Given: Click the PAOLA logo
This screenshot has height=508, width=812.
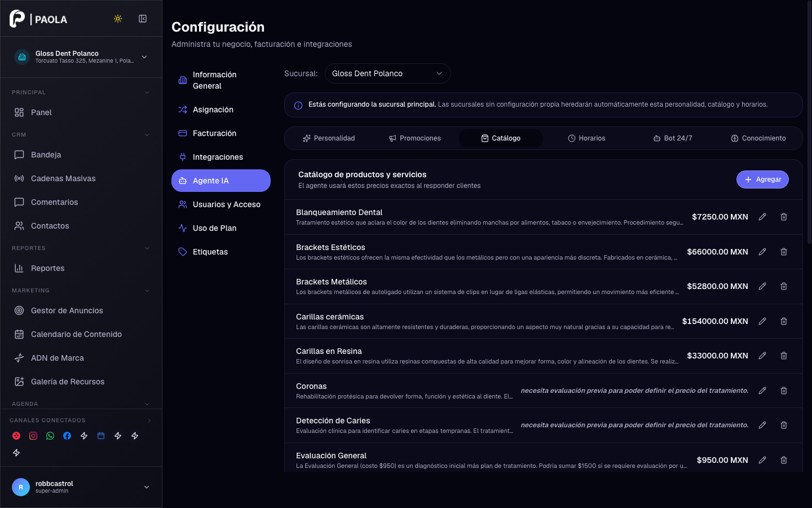Looking at the screenshot, I should point(38,19).
